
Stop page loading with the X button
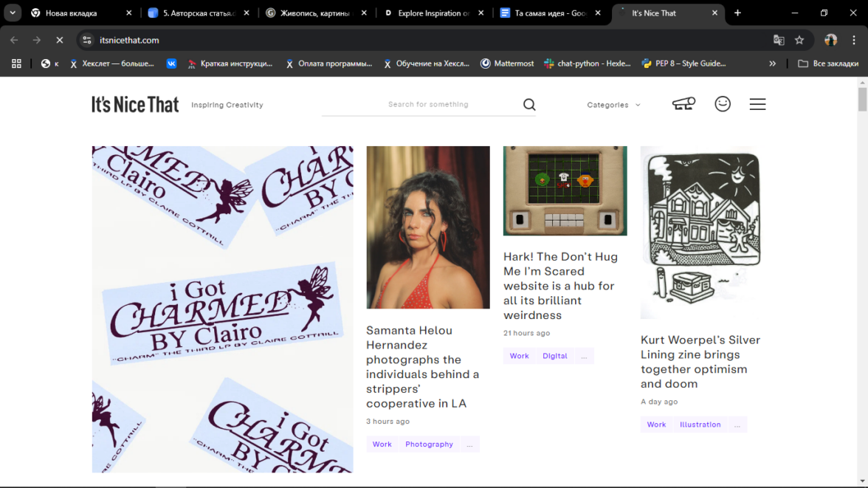[60, 40]
